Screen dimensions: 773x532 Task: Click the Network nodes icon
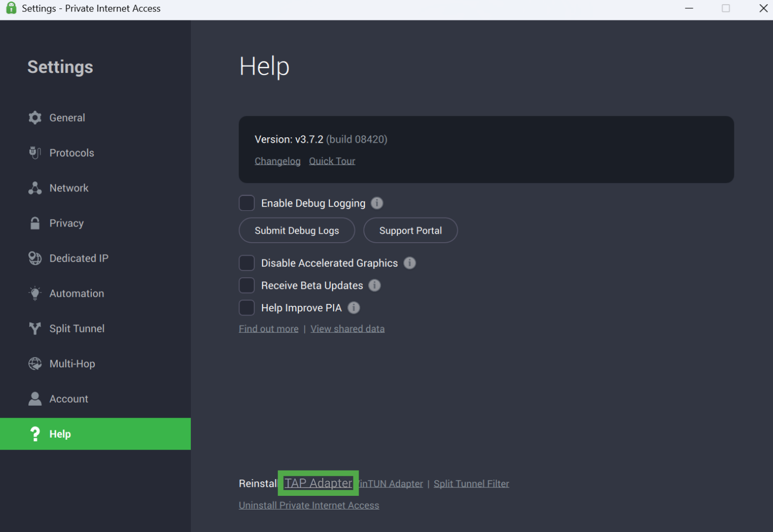(x=35, y=188)
